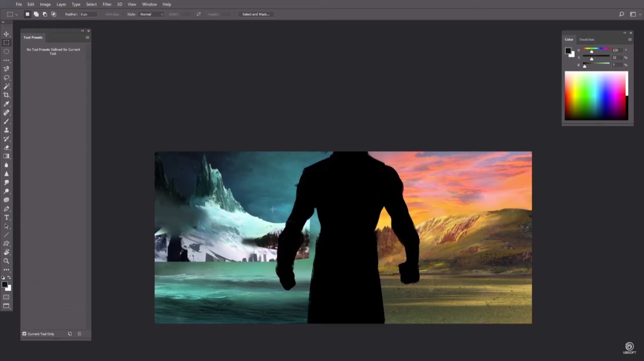Viewport: 644px width, 361px height.
Task: Select the Elliptical Marquee tool
Action: click(6, 52)
